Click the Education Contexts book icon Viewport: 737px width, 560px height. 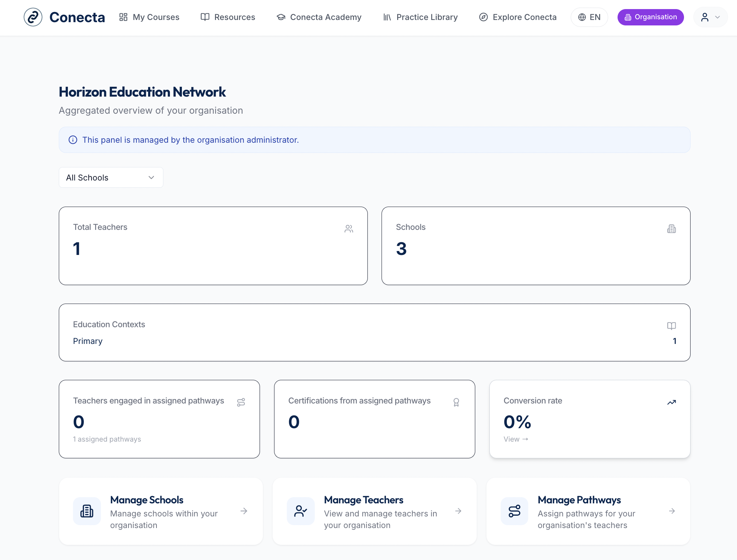[671, 326]
